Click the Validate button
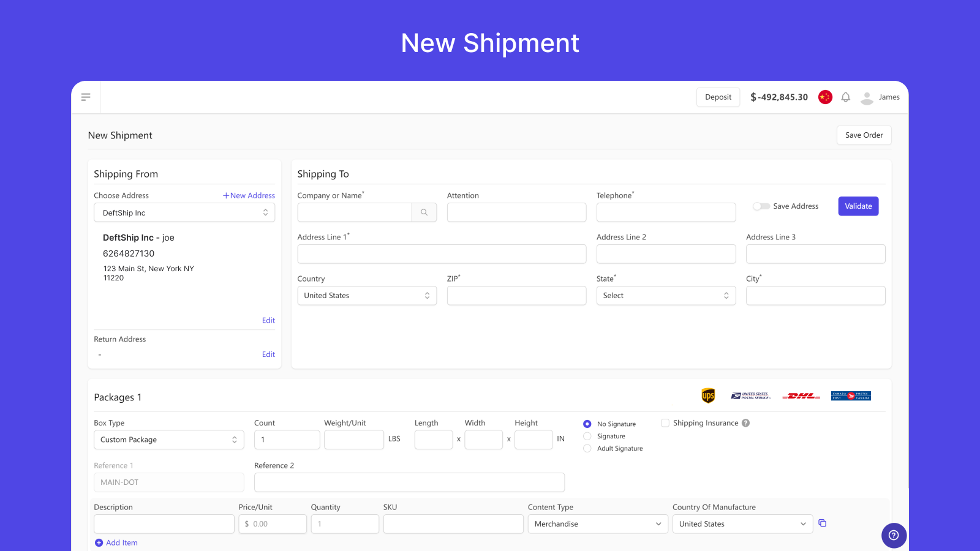 pos(858,206)
